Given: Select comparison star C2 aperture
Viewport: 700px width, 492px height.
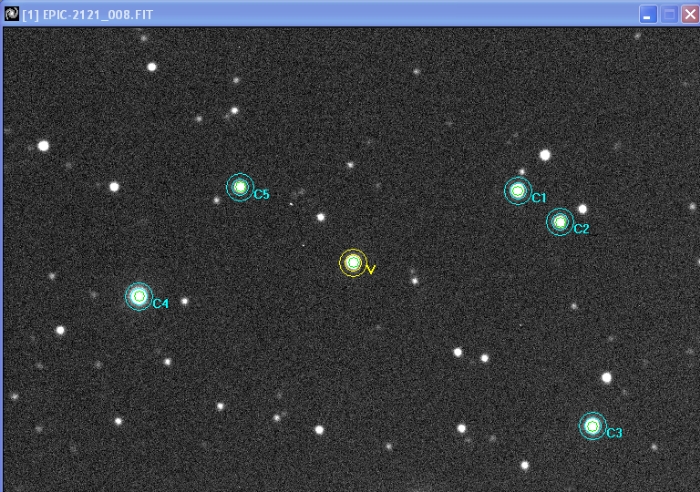Looking at the screenshot, I should pyautogui.click(x=560, y=222).
